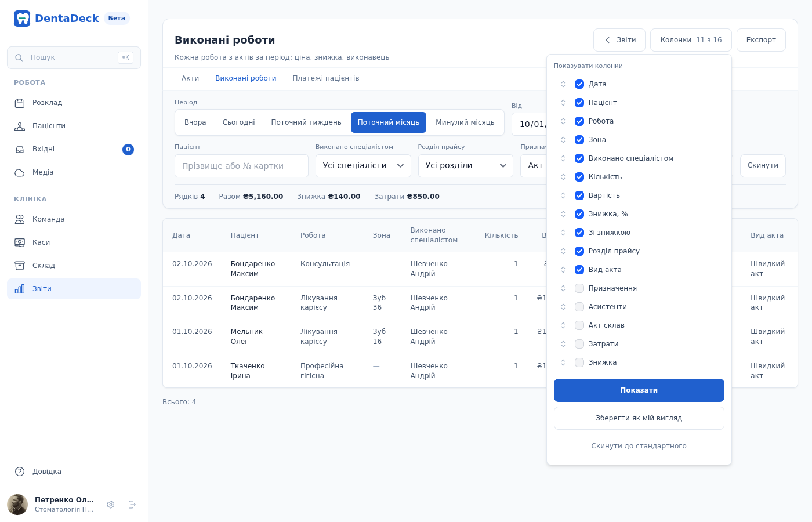Click the Пацієнт search input field
Image resolution: width=812 pixels, height=522 pixels.
[x=241, y=166]
